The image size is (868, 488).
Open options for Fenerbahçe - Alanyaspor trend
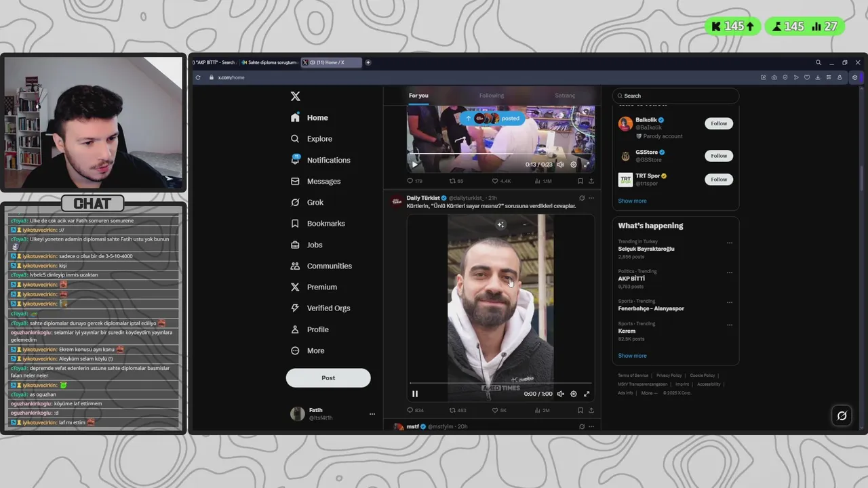point(730,302)
